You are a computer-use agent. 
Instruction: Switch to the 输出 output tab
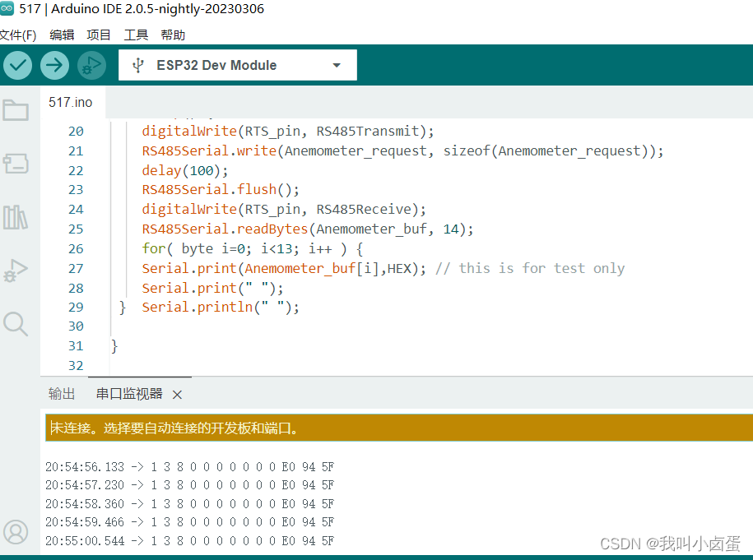[62, 394]
